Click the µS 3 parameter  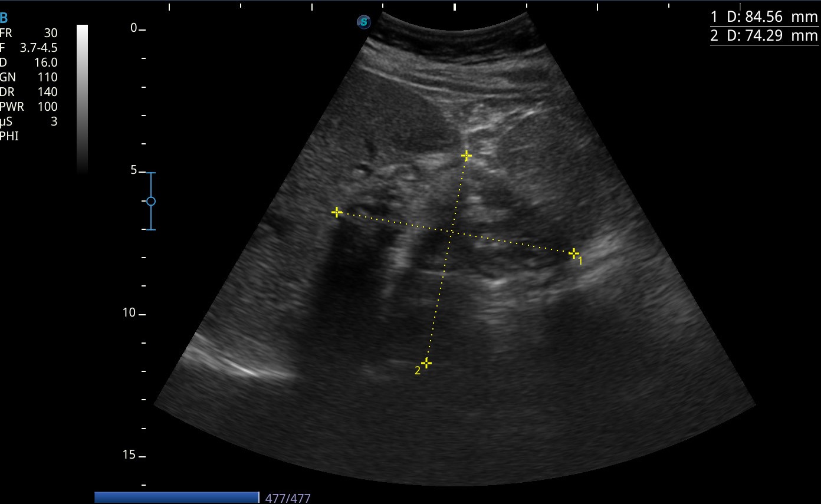coord(28,121)
